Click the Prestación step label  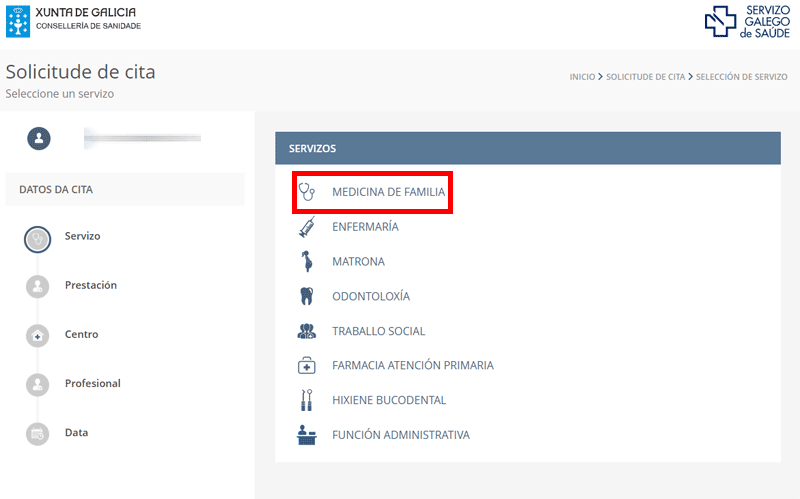tap(91, 285)
